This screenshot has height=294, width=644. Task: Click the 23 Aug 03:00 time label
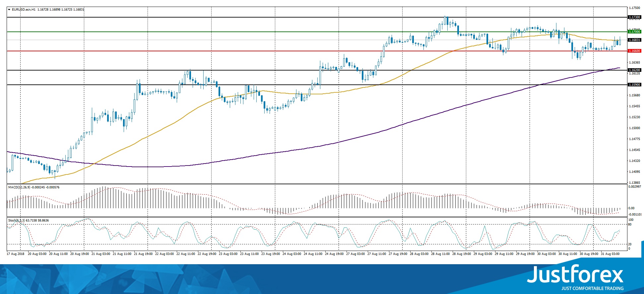pos(228,254)
